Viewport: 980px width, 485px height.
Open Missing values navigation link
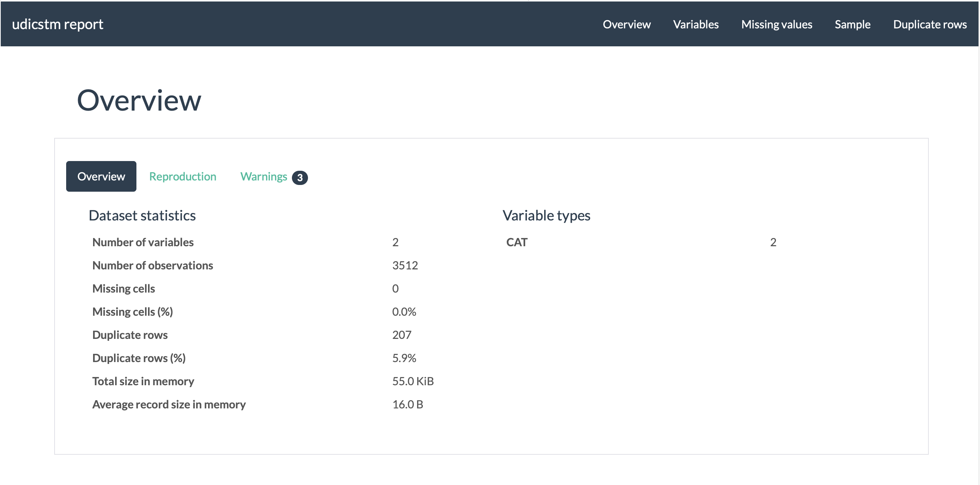pos(776,24)
